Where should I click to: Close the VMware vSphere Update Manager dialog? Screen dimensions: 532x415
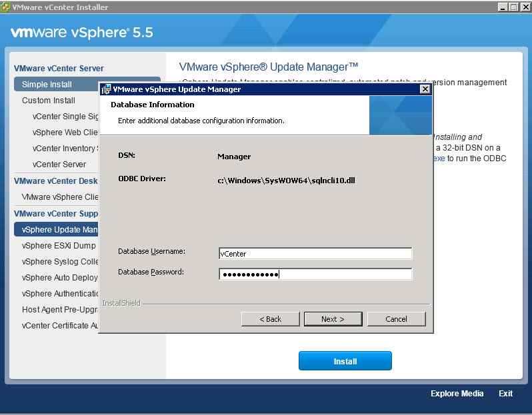coord(425,89)
